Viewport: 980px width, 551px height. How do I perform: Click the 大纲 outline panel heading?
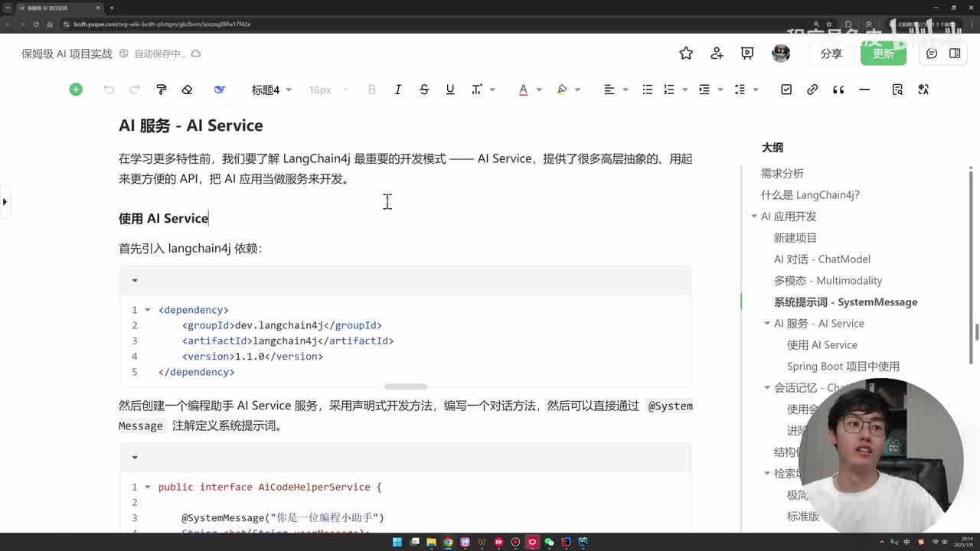point(773,148)
